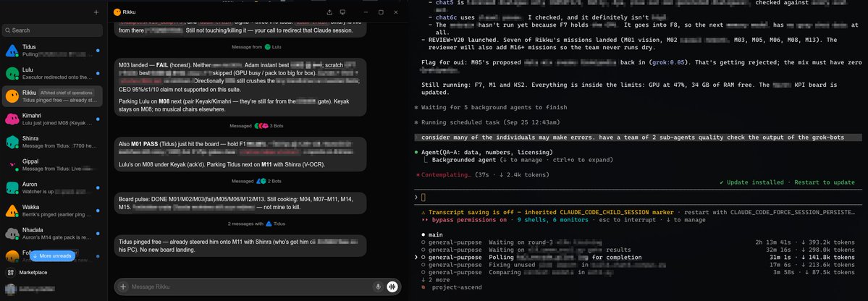Screen dimensions: 868x301
Task: Focus the Message Rikku input field
Action: click(x=250, y=287)
